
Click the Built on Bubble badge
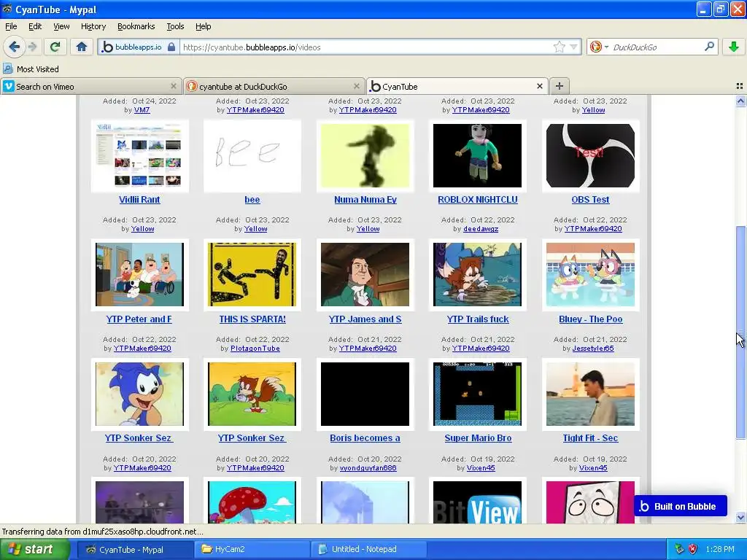coord(680,506)
